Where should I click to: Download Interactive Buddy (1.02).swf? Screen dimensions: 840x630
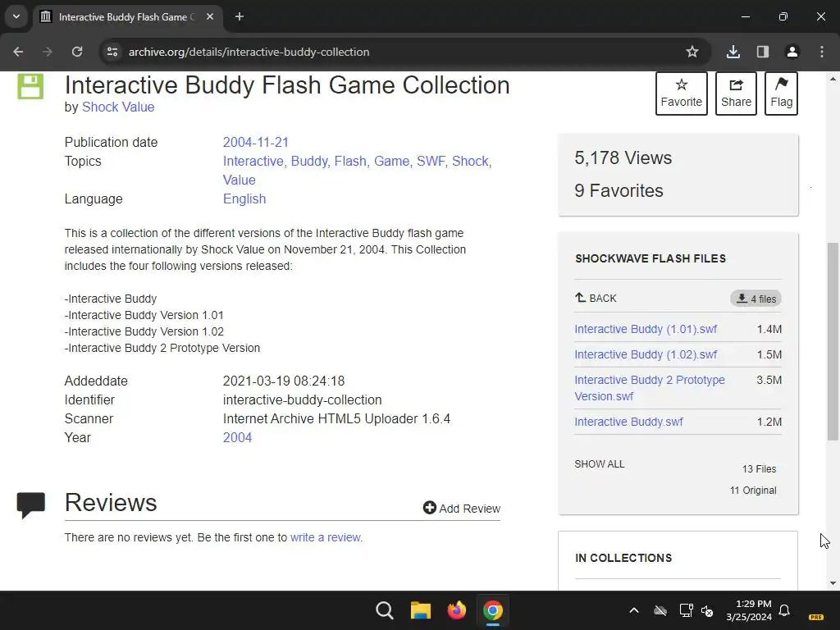[646, 354]
